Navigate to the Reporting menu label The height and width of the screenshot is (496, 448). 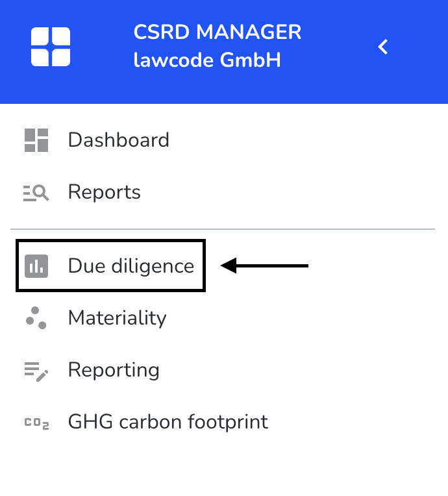coord(114,370)
